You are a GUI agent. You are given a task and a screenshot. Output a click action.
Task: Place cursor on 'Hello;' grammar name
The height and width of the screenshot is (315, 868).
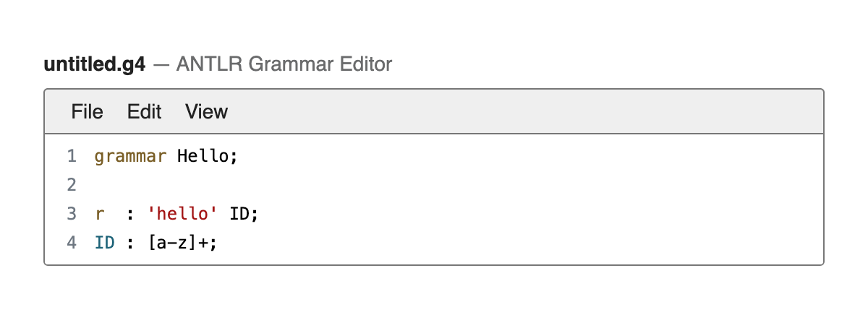coord(208,156)
